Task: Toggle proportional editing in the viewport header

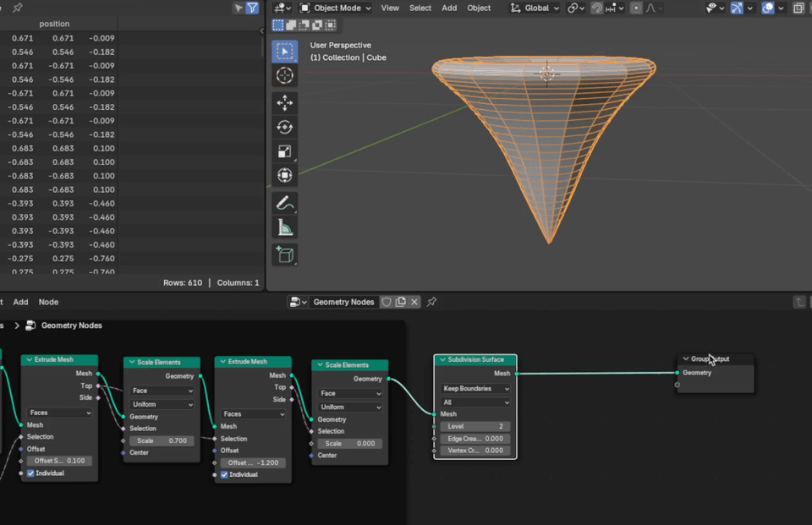Action: pos(636,8)
